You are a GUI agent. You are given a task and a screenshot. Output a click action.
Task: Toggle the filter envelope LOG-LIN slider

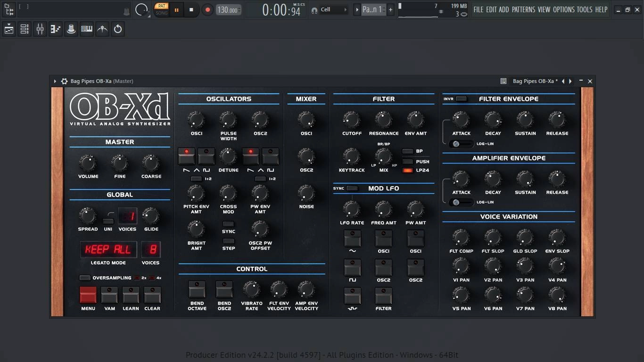point(461,144)
